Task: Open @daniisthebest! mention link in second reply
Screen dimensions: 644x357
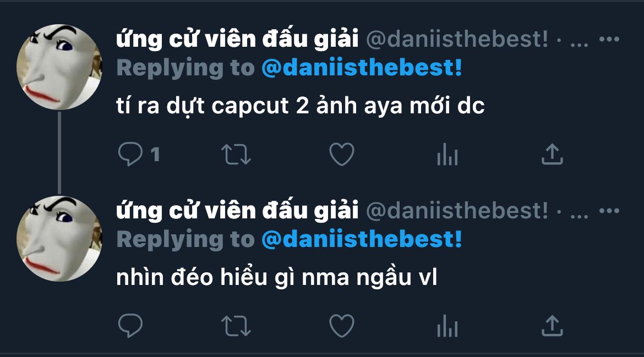Action: [362, 239]
